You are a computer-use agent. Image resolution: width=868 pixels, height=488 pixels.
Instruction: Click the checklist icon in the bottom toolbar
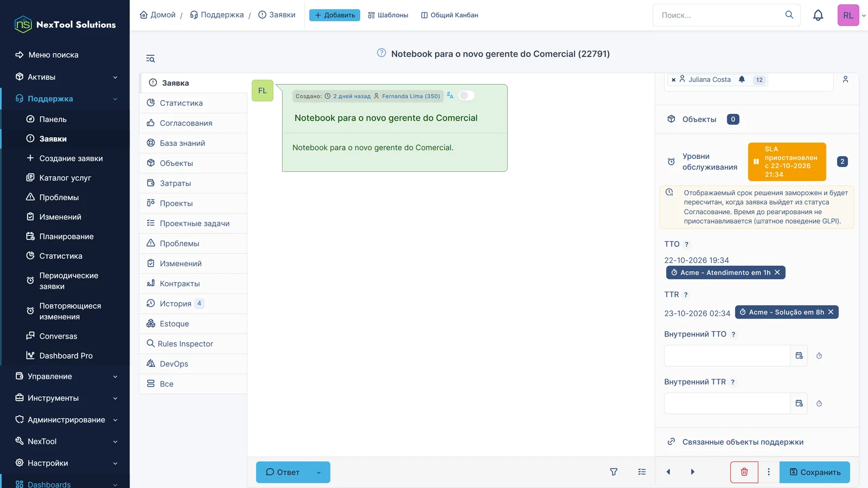tap(642, 472)
